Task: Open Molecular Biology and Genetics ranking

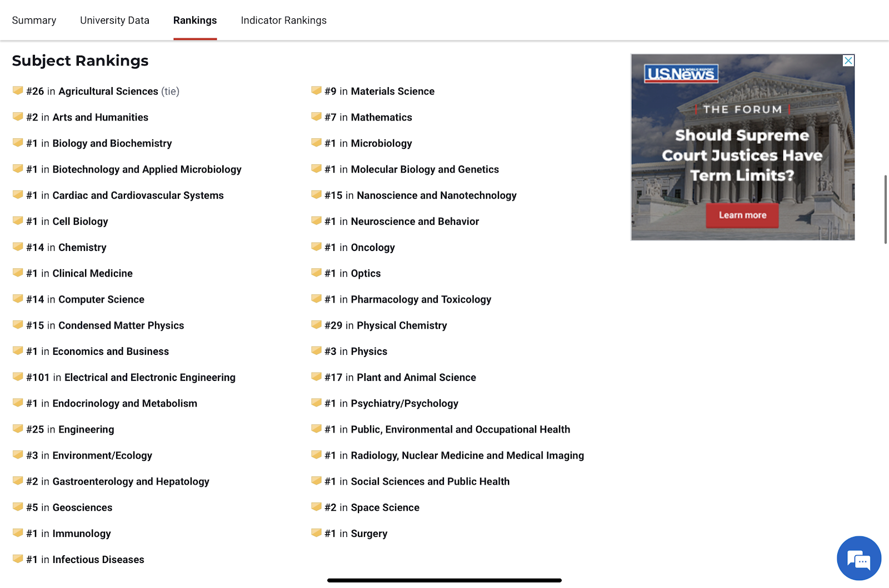Action: point(425,169)
